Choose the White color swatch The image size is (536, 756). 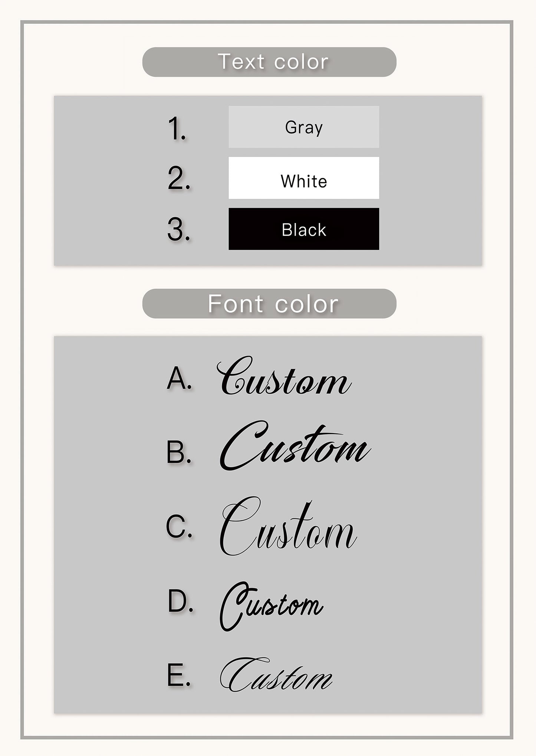(x=304, y=178)
